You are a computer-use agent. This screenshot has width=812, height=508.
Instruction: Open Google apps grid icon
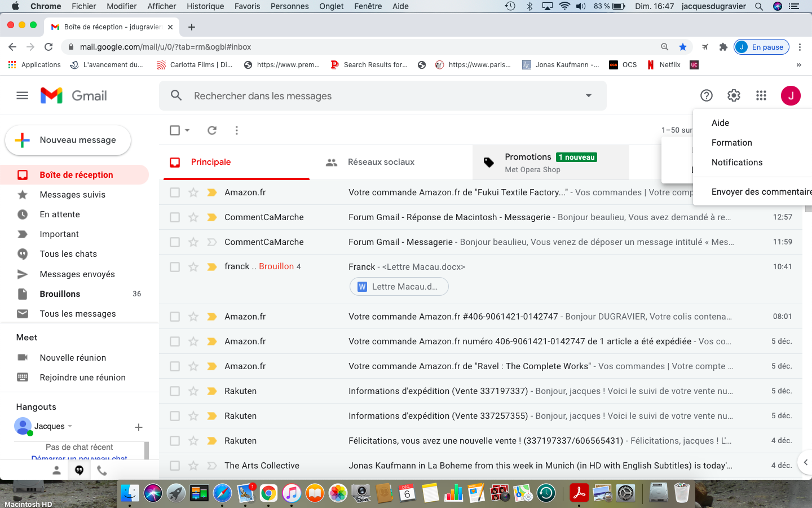[x=761, y=95]
